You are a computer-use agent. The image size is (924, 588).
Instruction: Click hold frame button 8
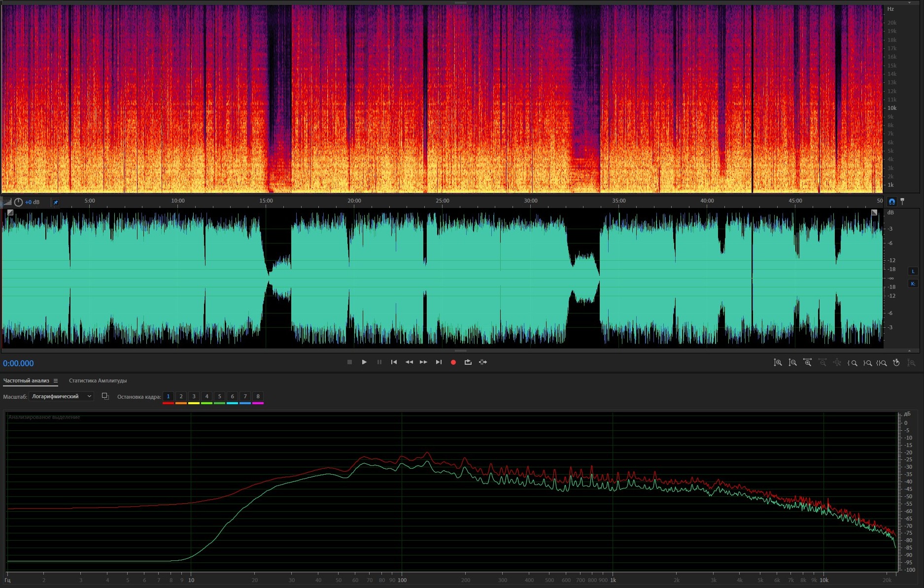tap(258, 397)
